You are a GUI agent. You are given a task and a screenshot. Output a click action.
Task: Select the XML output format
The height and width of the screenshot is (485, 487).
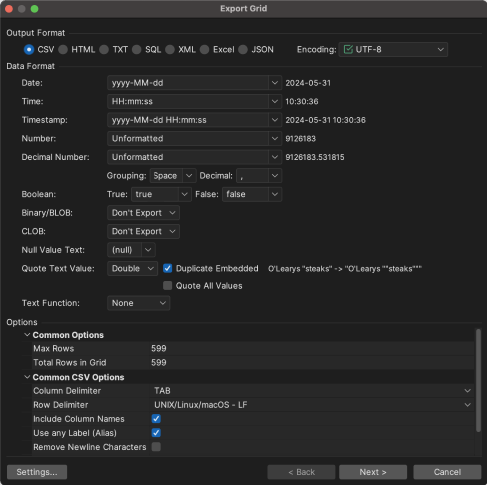pos(170,50)
